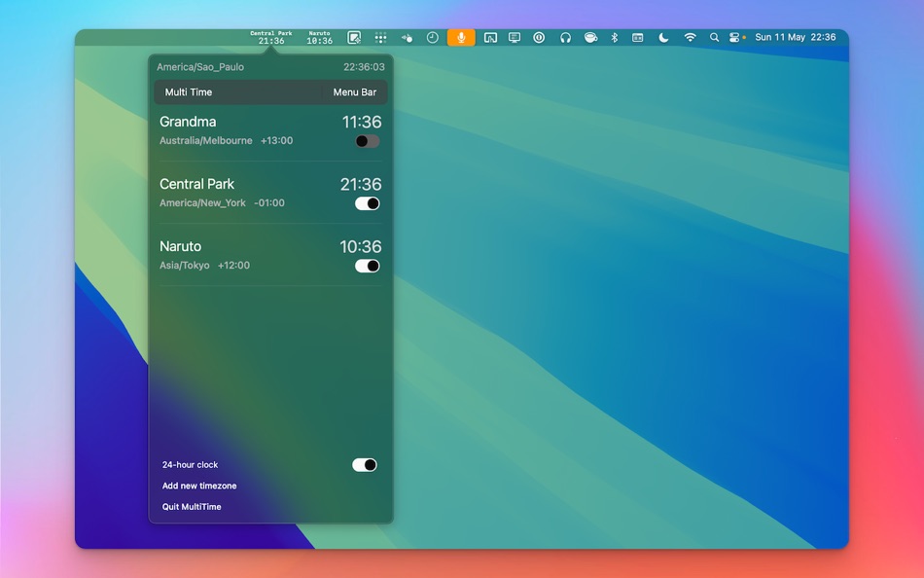This screenshot has width=924, height=578.
Task: Open the round clock menu bar icon
Action: pyautogui.click(x=433, y=38)
